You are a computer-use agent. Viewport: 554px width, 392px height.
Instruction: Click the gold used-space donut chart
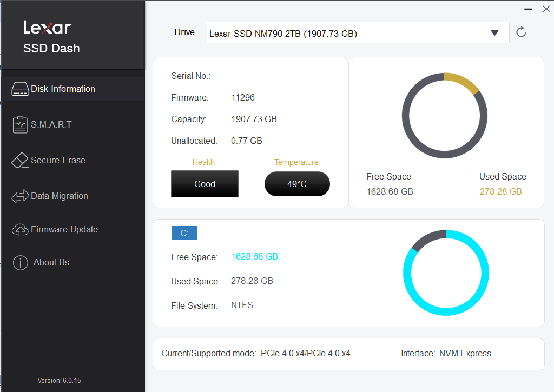coord(445,116)
